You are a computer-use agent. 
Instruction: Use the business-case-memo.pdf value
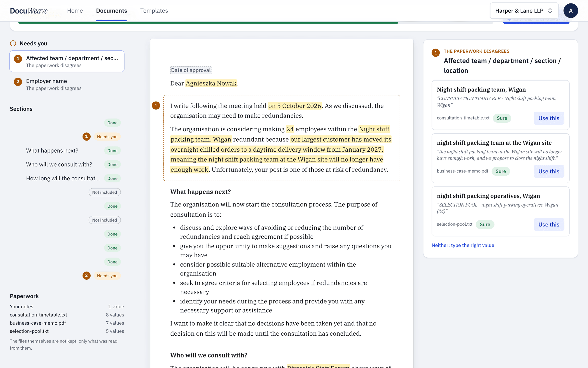(x=549, y=171)
